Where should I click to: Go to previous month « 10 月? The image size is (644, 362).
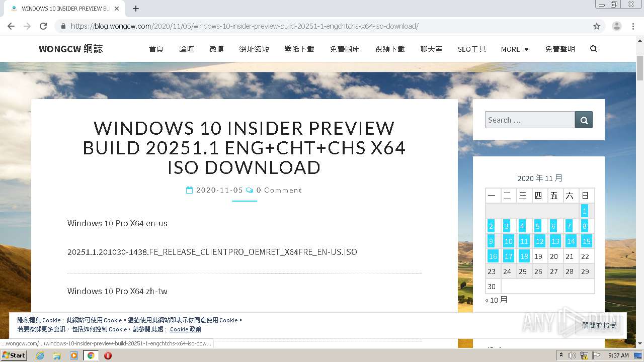click(497, 300)
